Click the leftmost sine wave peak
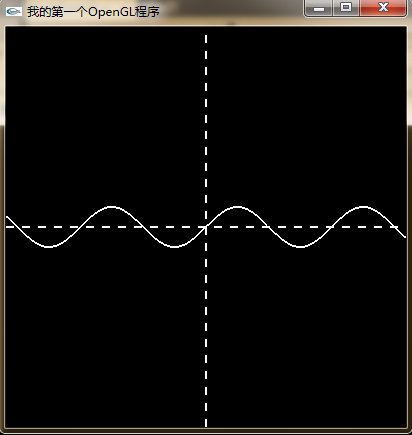The width and height of the screenshot is (412, 435). click(112, 207)
